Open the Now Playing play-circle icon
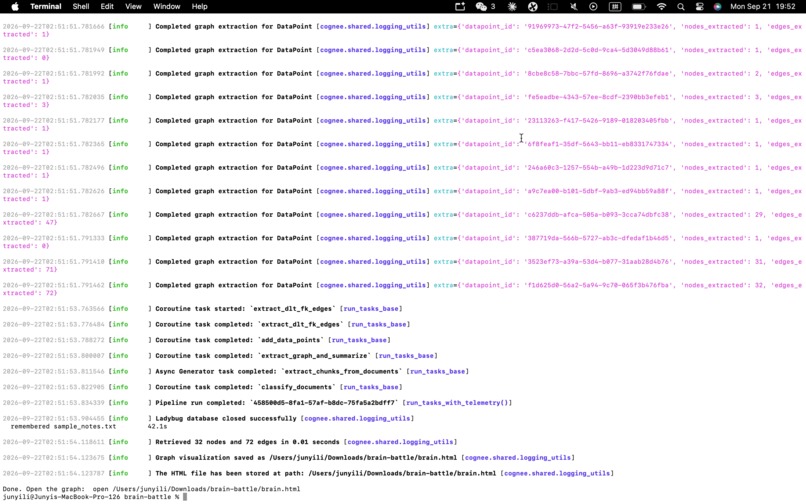The width and height of the screenshot is (806, 504). 593,7
